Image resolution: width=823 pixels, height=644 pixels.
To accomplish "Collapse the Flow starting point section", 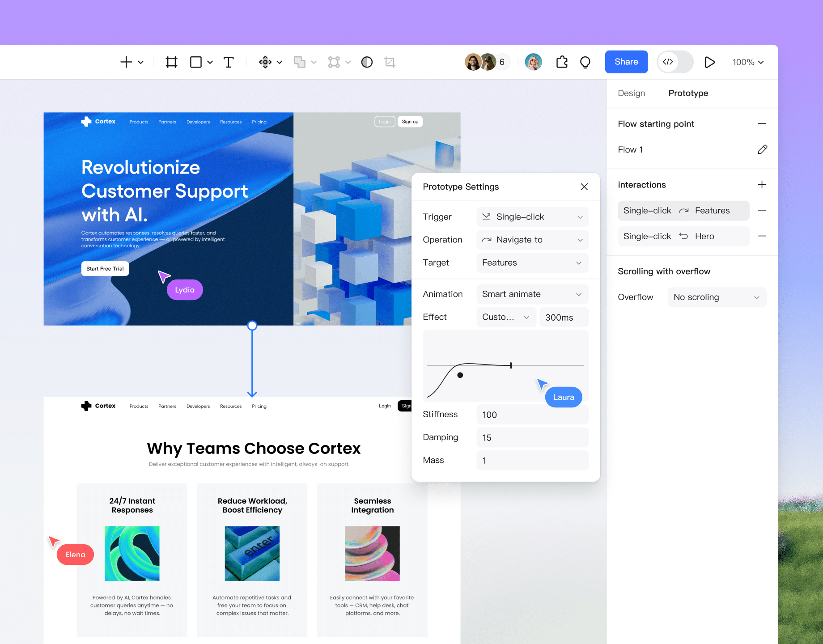I will (x=762, y=124).
